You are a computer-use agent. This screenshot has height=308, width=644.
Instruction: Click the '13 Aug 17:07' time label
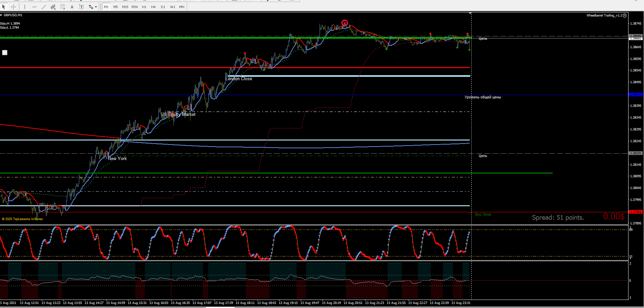point(202,303)
